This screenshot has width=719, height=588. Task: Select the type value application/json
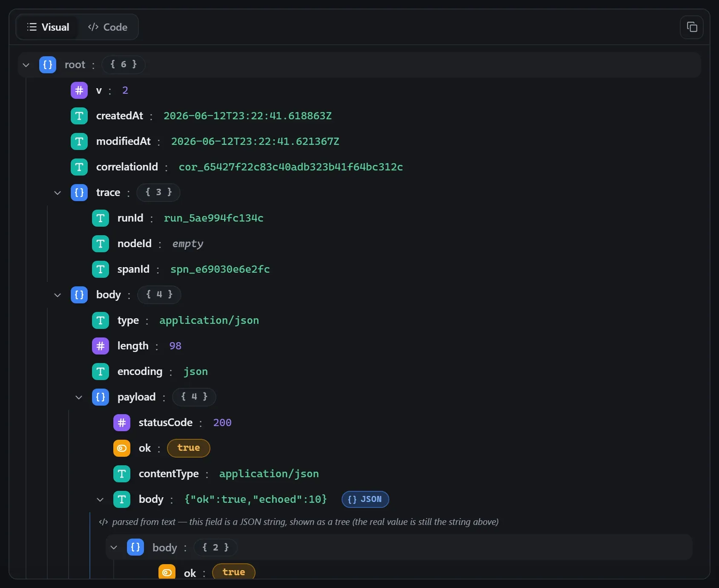209,320
